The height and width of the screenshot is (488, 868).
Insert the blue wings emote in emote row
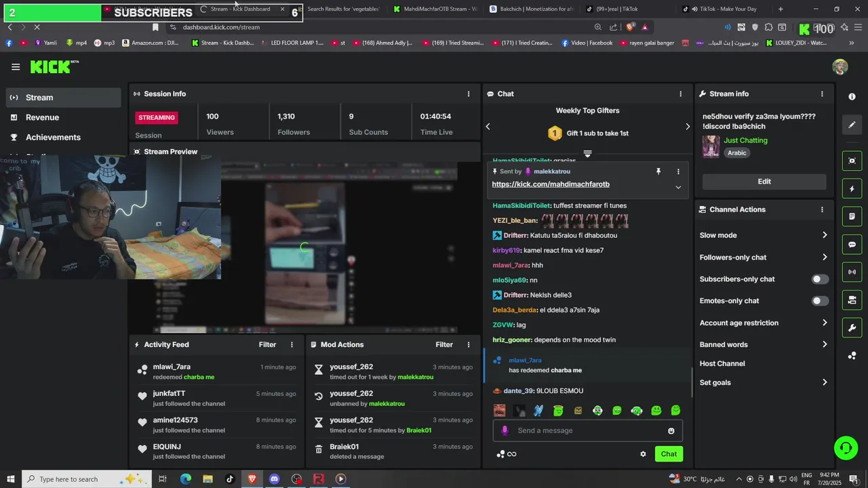tap(538, 411)
